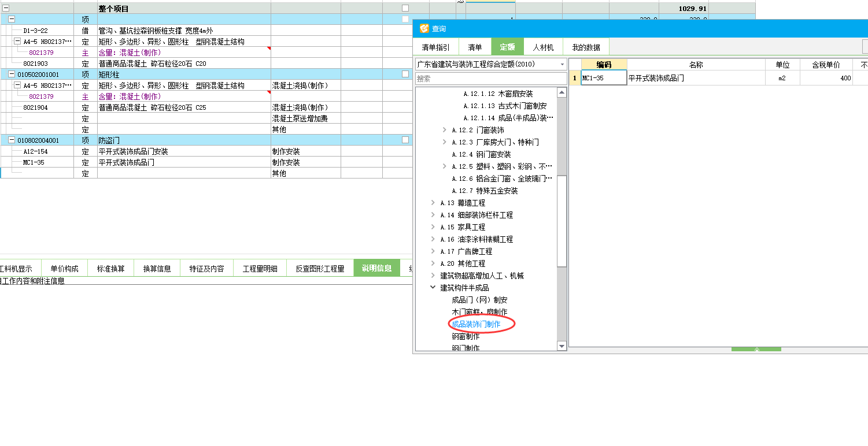Expand the A.20 其他工程 node
This screenshot has width=868, height=446.
click(433, 263)
